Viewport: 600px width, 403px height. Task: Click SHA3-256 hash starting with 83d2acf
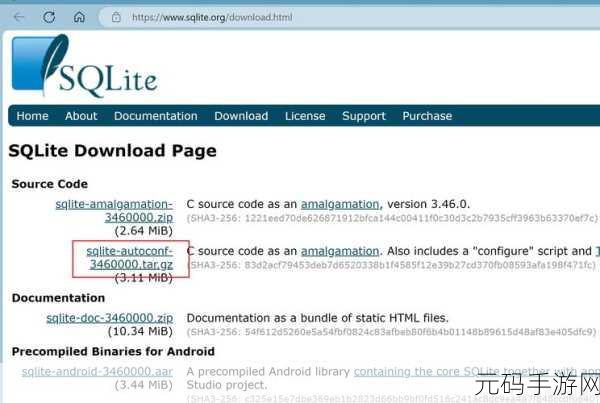click(392, 265)
